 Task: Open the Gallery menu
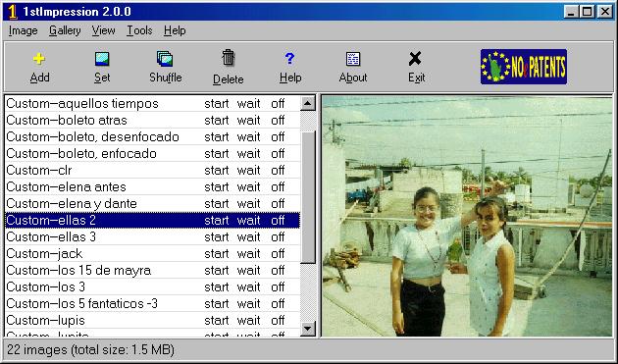coord(65,30)
